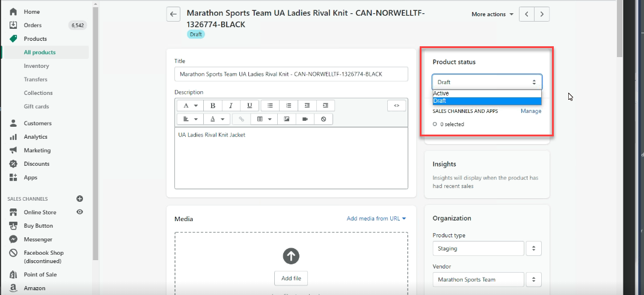Insert a bulleted list

click(x=270, y=106)
